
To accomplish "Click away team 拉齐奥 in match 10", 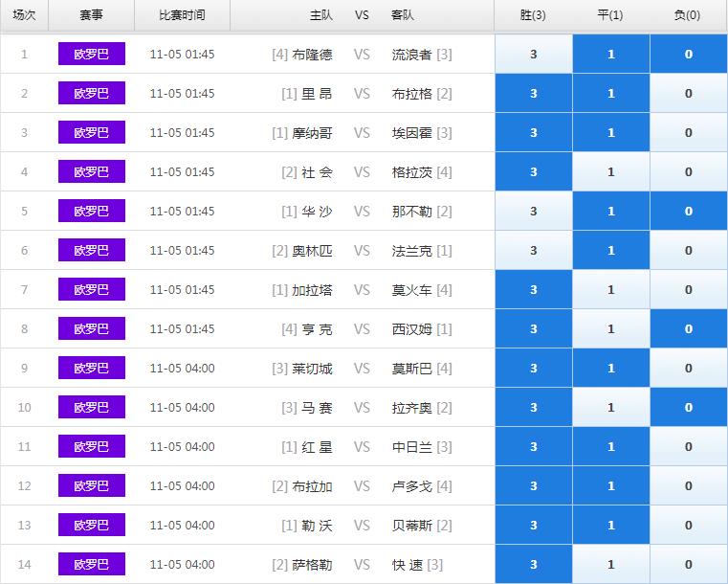I will pyautogui.click(x=411, y=408).
